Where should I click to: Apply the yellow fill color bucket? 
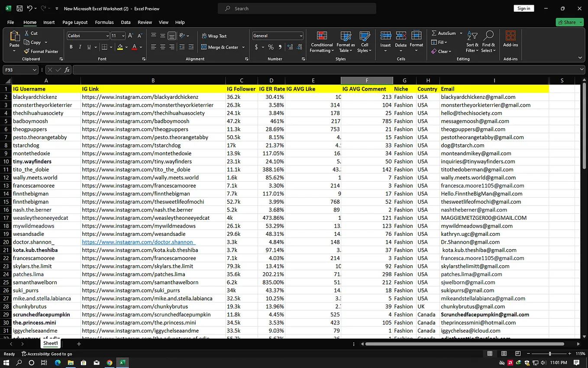(x=120, y=47)
